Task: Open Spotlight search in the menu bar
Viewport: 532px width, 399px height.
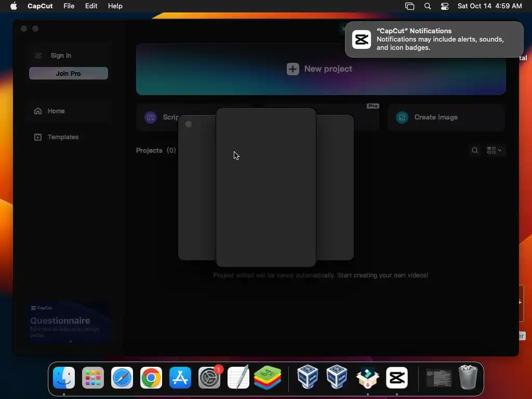Action: pos(428,6)
